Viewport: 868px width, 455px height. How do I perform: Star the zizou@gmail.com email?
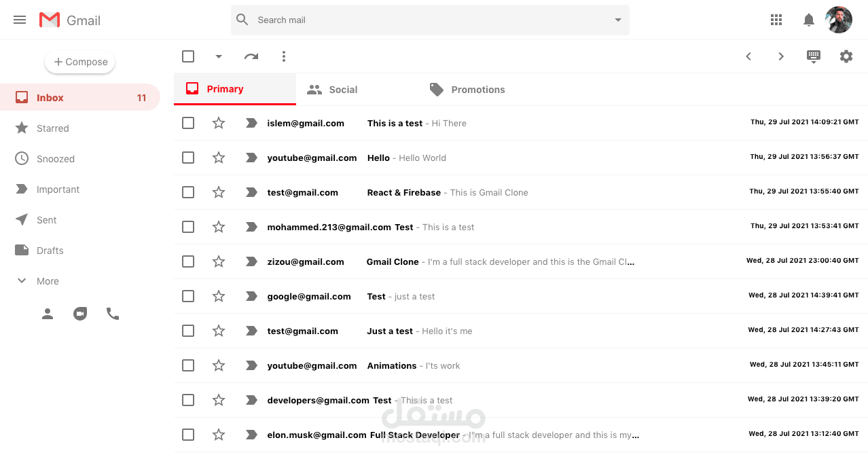219,261
